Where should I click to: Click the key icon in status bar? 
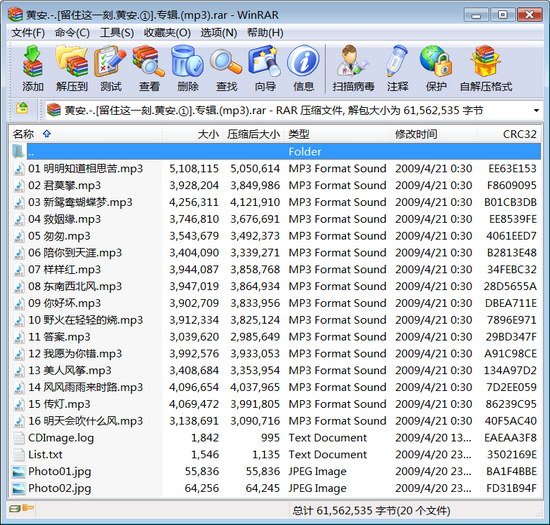point(28,507)
